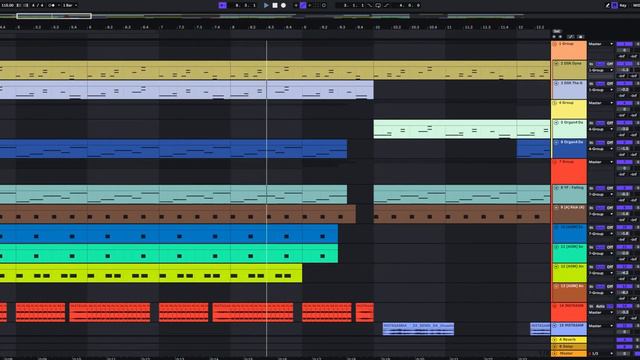Arm the Arrangement Record button

click(283, 5)
